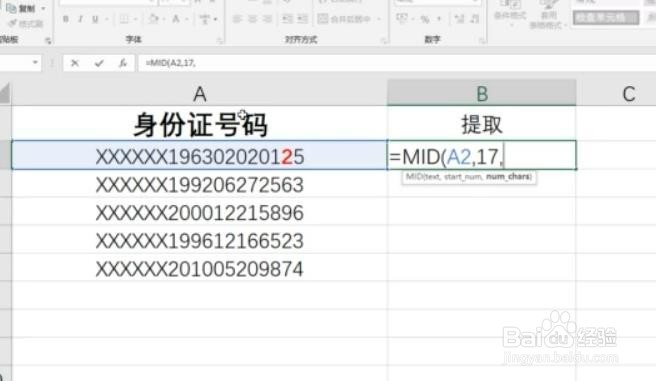The image size is (656, 381).
Task: Open Format as Table (套用表格格式)
Action: pos(548,15)
